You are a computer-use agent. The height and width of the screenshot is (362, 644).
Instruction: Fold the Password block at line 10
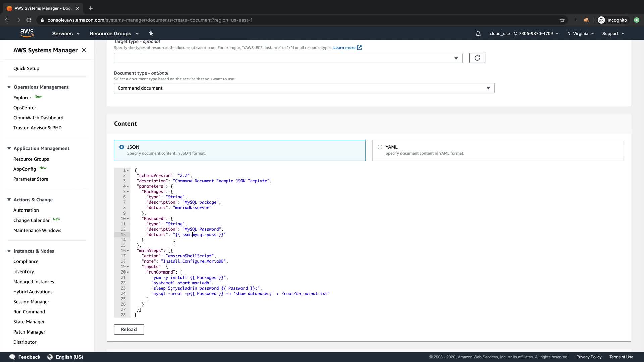click(128, 219)
